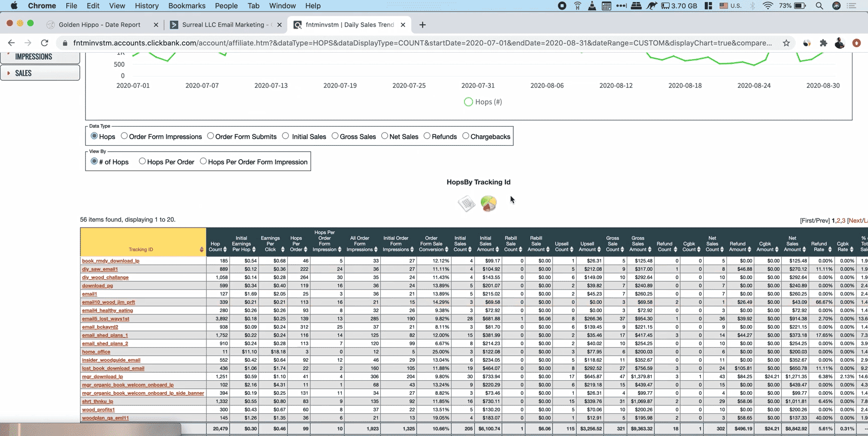The width and height of the screenshot is (868, 436).
Task: Select the Refunds radio button
Action: click(427, 136)
